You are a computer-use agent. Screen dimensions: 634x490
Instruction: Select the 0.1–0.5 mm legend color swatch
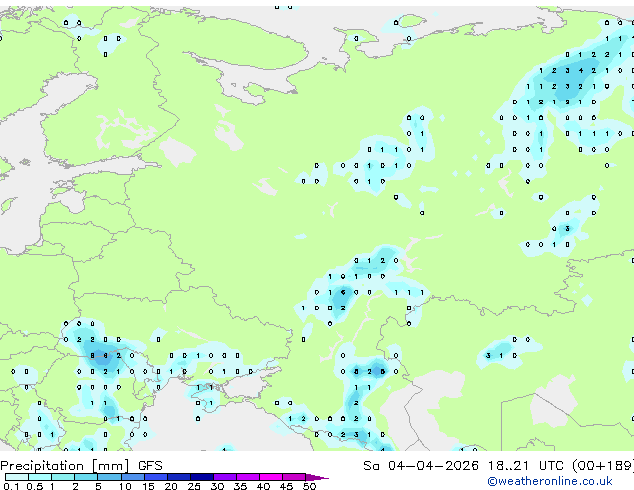17,477
